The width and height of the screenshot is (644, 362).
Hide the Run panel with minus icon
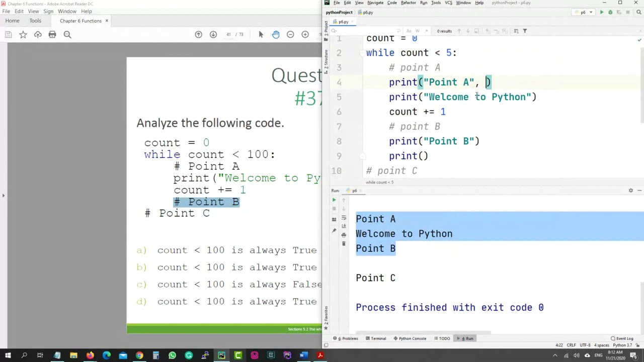tap(639, 191)
